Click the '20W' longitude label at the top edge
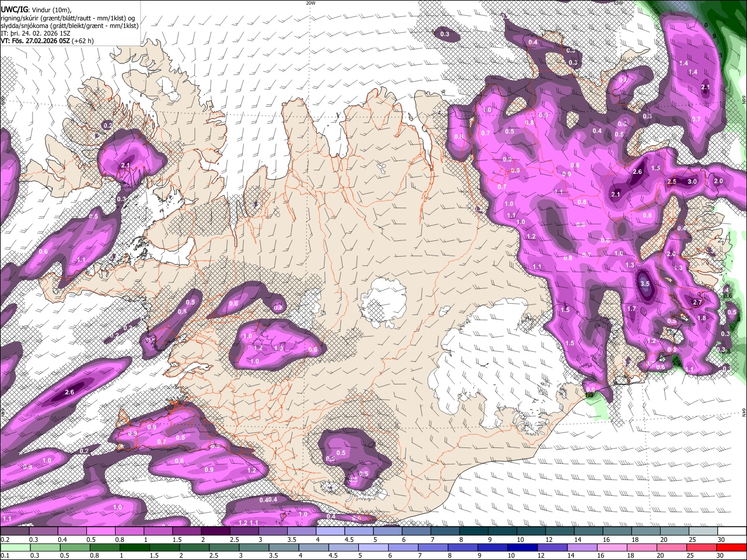Image resolution: width=747 pixels, height=560 pixels. (310, 3)
